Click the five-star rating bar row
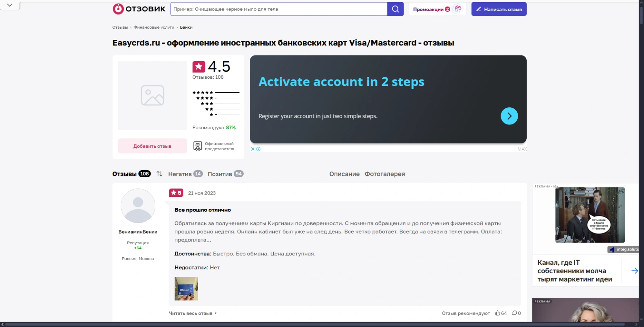This screenshot has width=644, height=327. [x=216, y=93]
